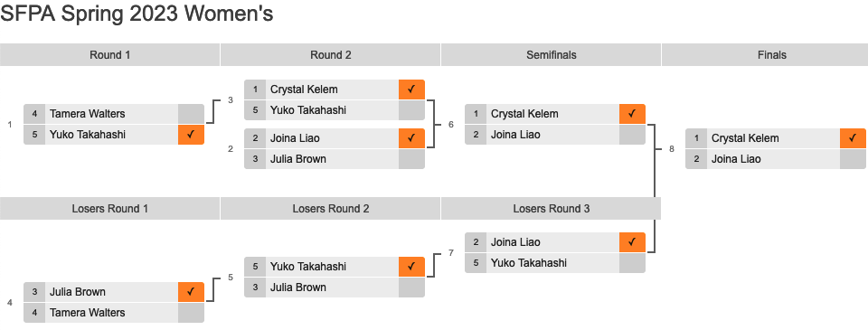Click Yuko Takahashi's name in Round 2
Viewport: 868px width, 330px height.
[308, 110]
